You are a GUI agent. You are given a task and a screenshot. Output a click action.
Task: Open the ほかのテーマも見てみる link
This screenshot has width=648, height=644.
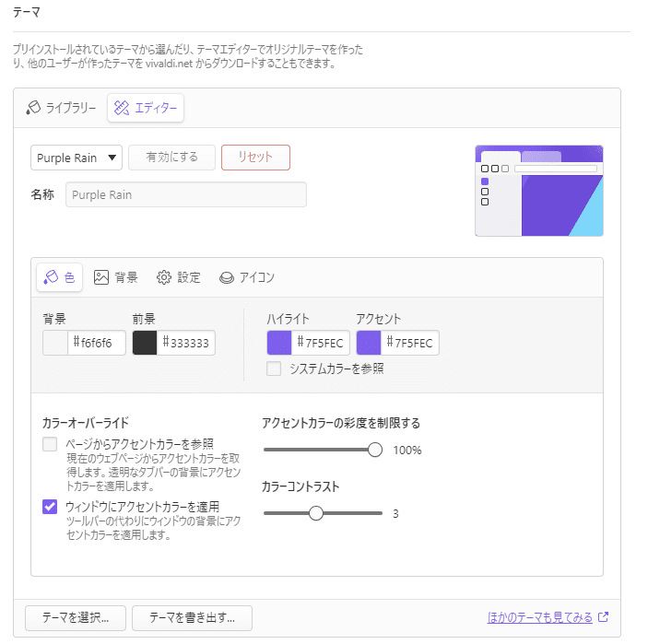pos(540,617)
